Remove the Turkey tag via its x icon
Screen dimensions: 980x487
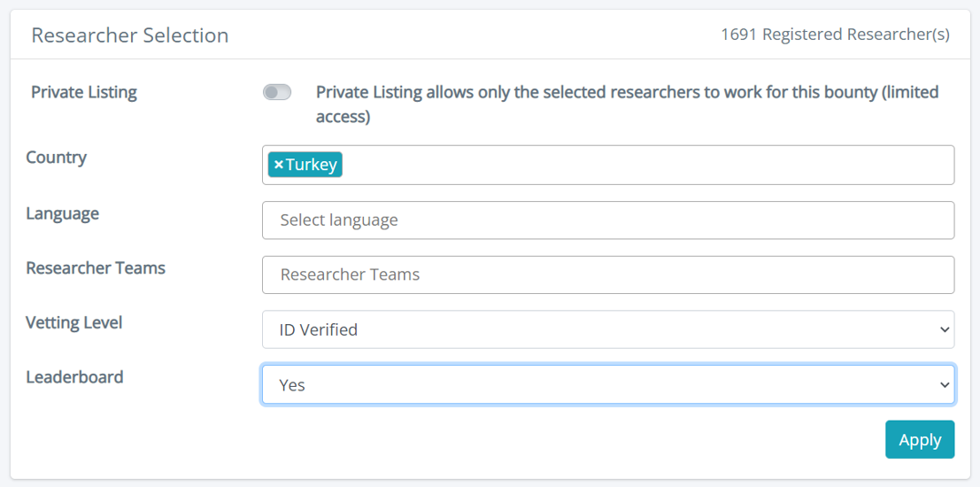coord(278,165)
